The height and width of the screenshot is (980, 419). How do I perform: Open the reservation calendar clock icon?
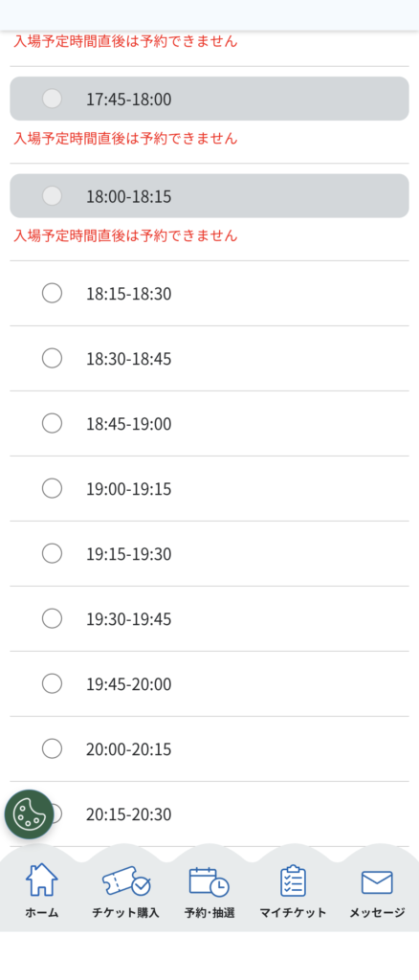[209, 881]
